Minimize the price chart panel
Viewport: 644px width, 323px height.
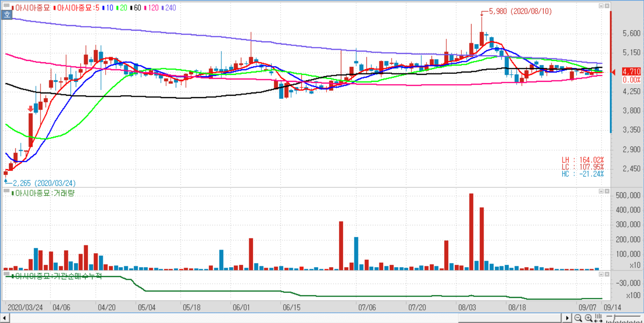(601, 6)
